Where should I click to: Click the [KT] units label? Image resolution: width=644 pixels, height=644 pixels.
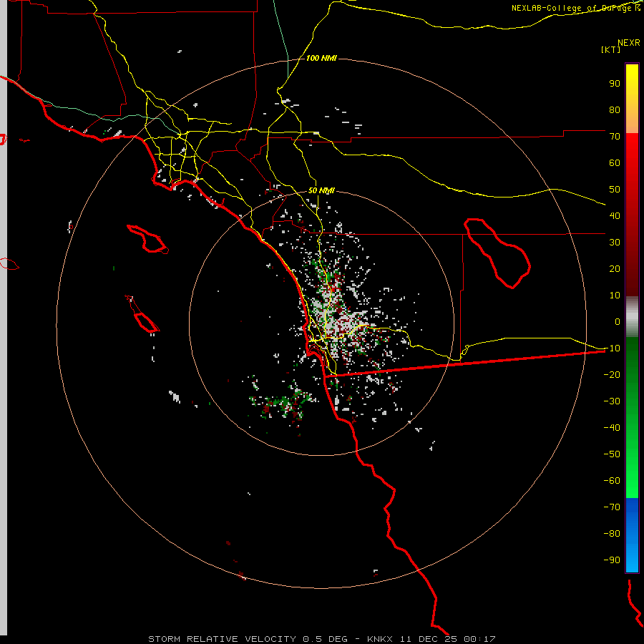(611, 49)
